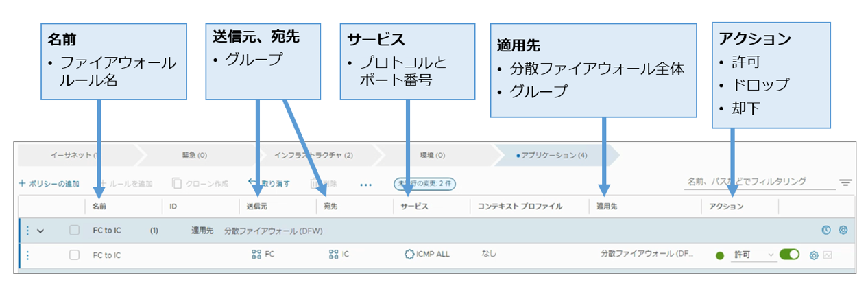Check the FC to IC policy checkbox
The image size is (868, 295).
(x=74, y=231)
